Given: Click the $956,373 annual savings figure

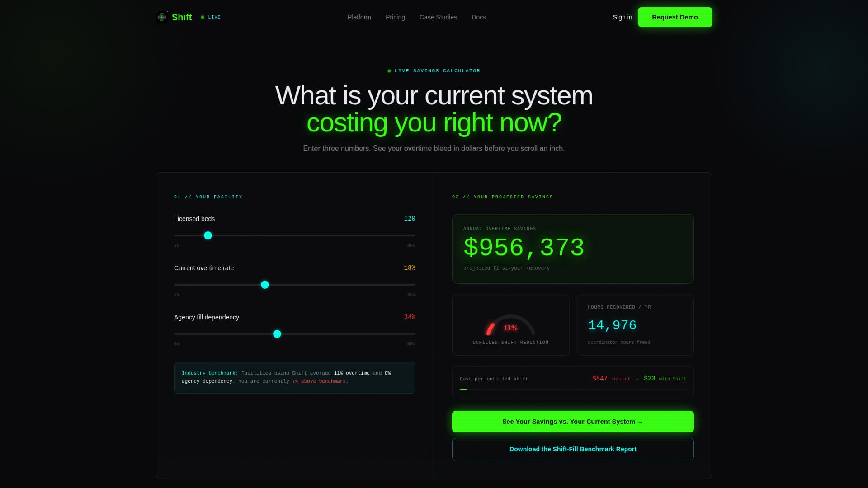Looking at the screenshot, I should point(524,248).
